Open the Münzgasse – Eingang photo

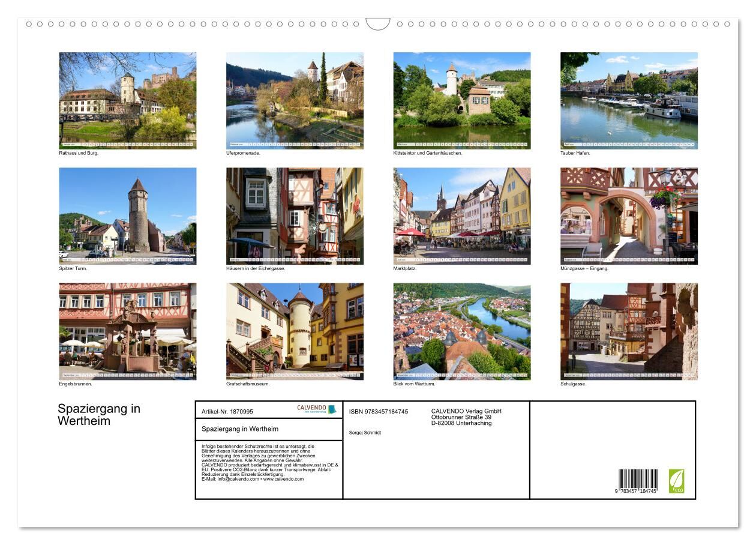pos(629,215)
